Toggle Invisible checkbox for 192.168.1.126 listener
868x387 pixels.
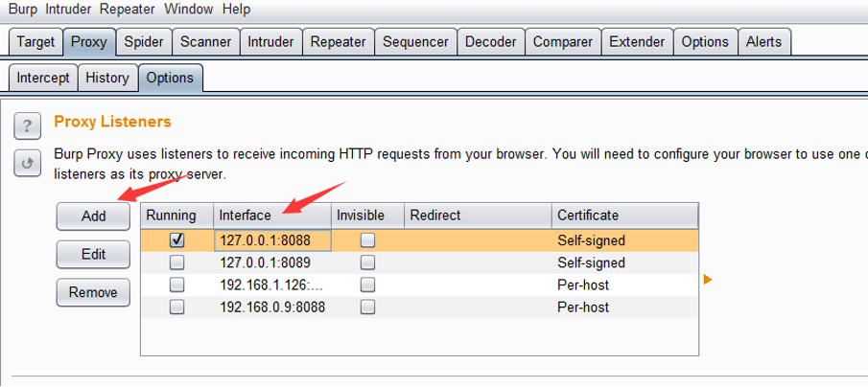point(367,285)
